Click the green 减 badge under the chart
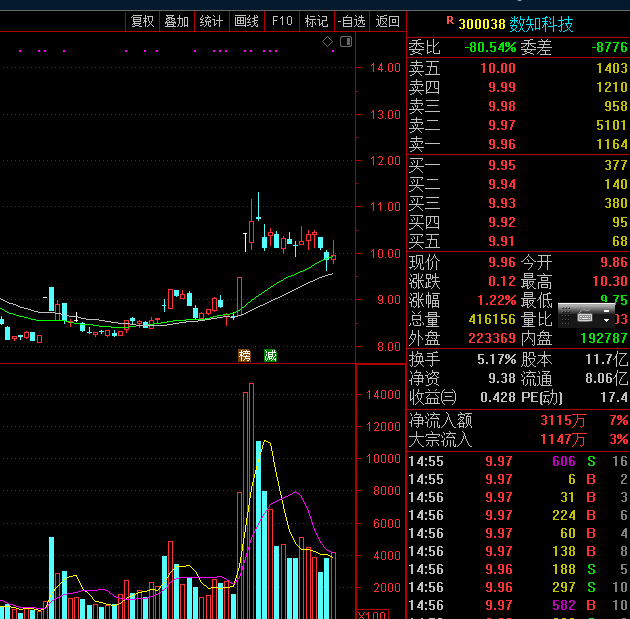 coord(270,355)
